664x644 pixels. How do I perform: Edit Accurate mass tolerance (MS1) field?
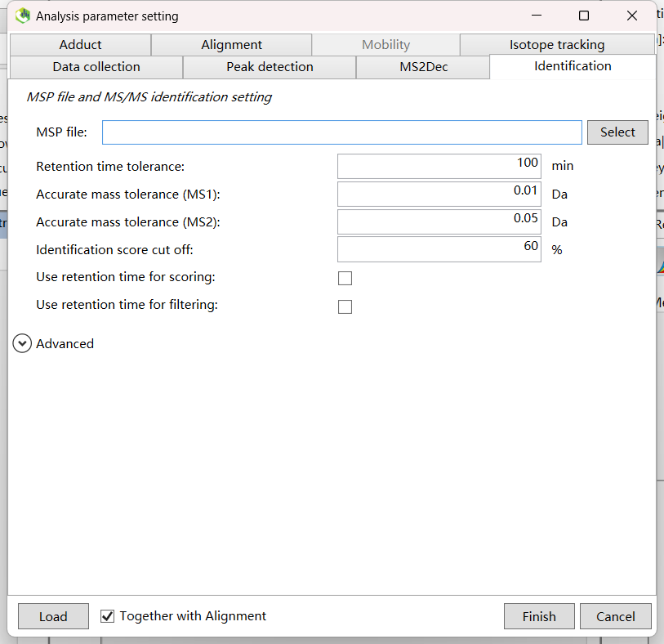point(439,194)
